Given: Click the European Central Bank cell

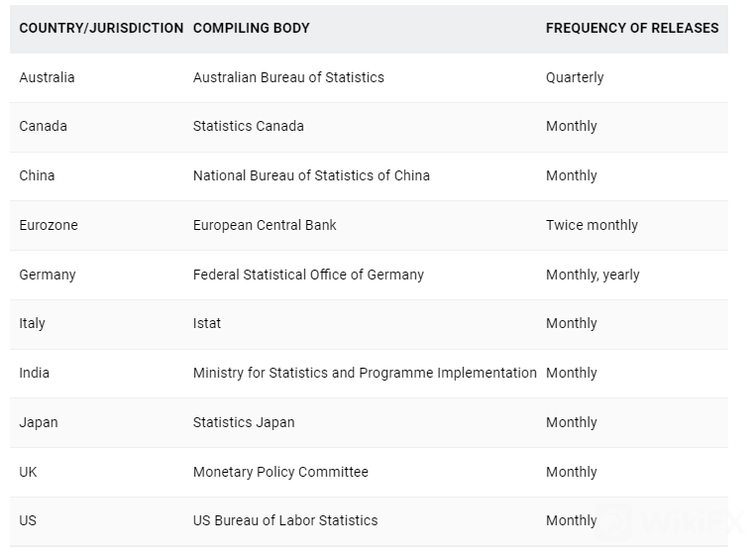Looking at the screenshot, I should pyautogui.click(x=265, y=225).
